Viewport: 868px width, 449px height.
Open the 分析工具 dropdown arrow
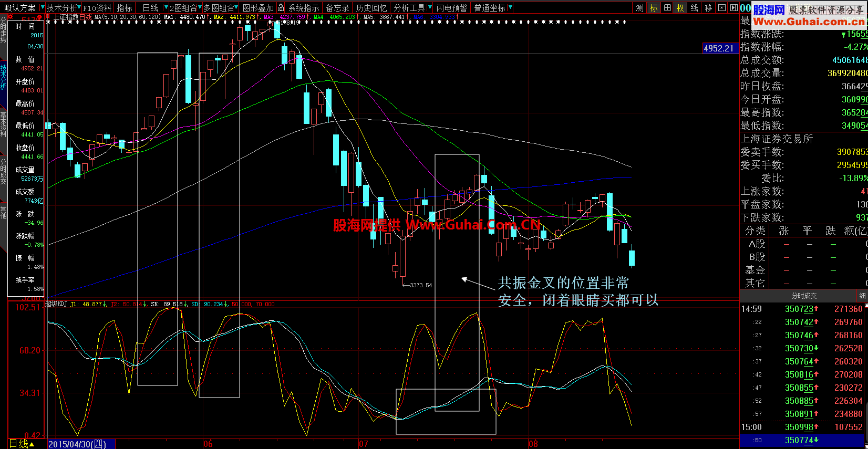click(430, 8)
